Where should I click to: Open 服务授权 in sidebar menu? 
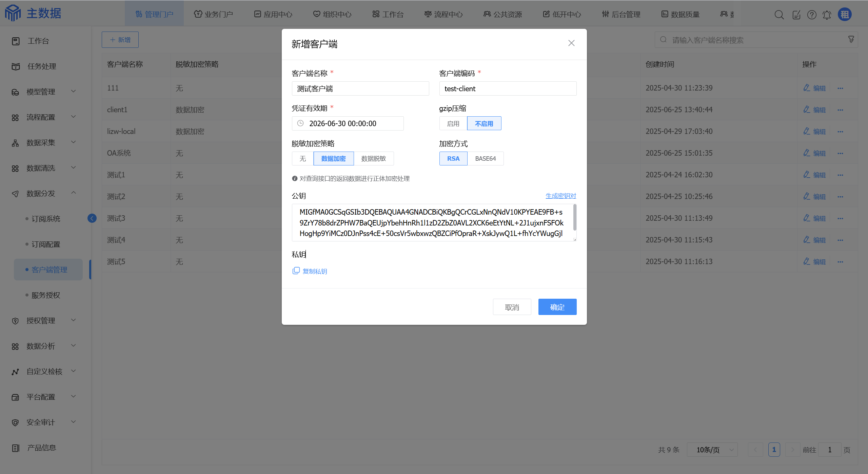click(46, 295)
